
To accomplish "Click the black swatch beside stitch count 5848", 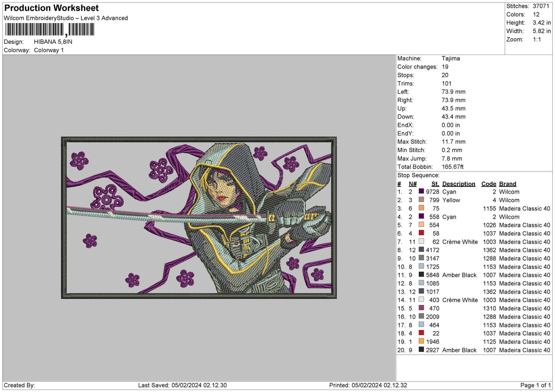I will (421, 275).
